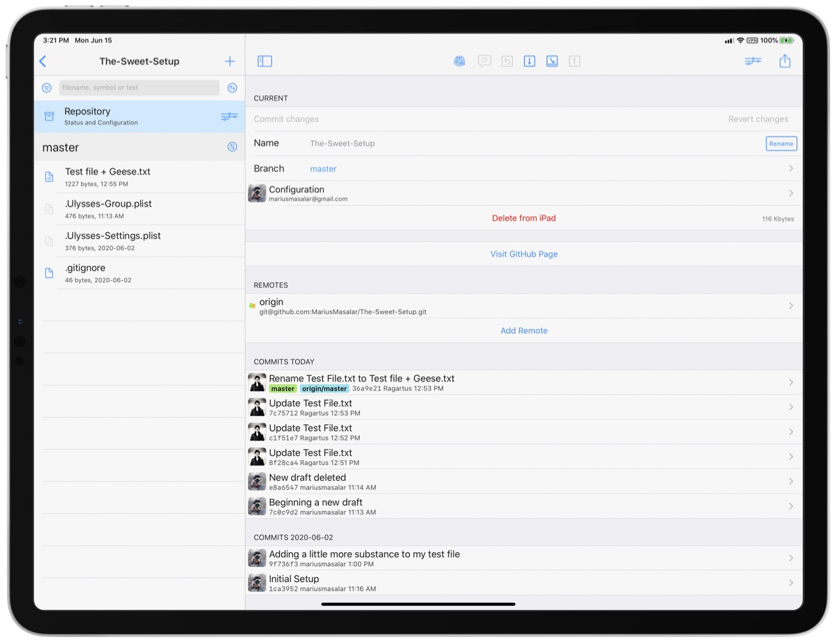This screenshot has height=644, width=837.
Task: Tap the repository name field The-Sweet-Setup
Action: click(x=342, y=144)
